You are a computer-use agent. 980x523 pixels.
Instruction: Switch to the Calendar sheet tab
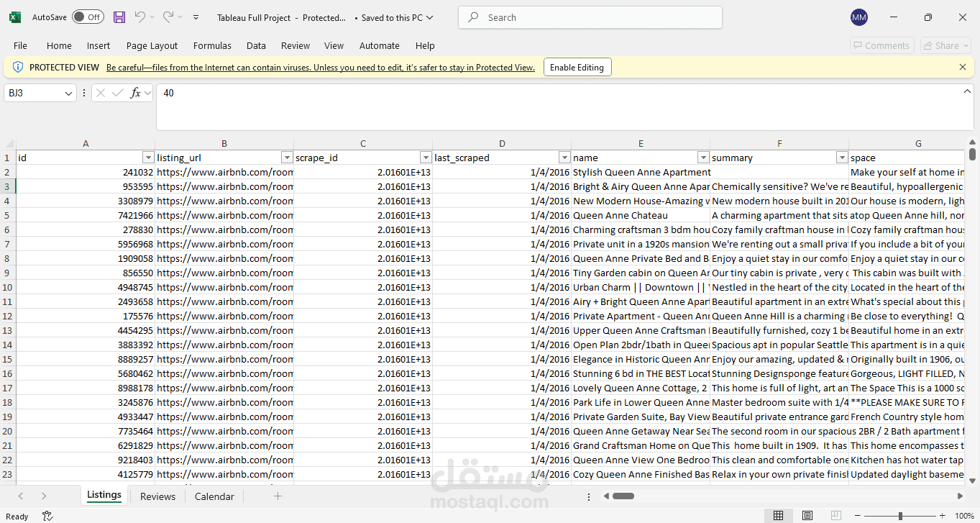(214, 496)
